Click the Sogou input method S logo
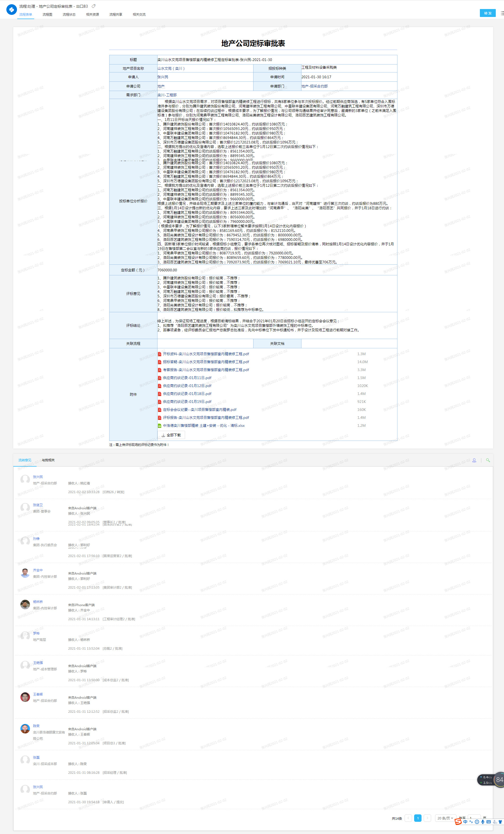504x834 pixels. point(458,822)
